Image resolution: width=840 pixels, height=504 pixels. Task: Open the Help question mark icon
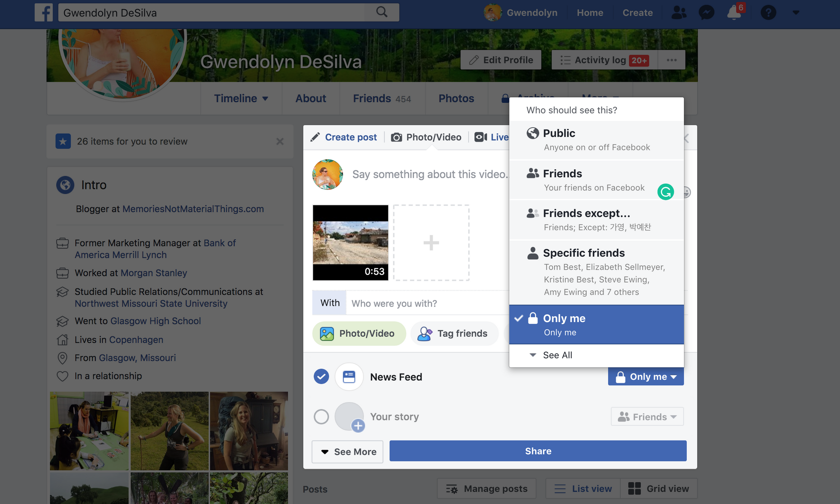click(x=769, y=12)
